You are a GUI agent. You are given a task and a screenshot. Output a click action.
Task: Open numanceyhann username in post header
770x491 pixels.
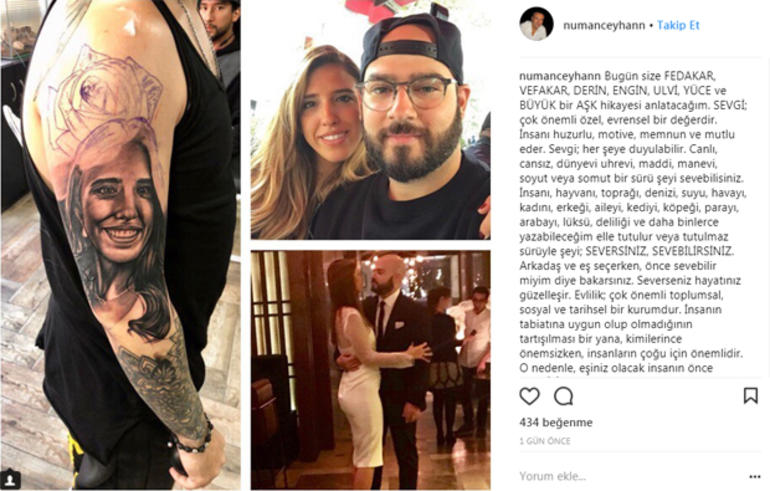point(604,26)
